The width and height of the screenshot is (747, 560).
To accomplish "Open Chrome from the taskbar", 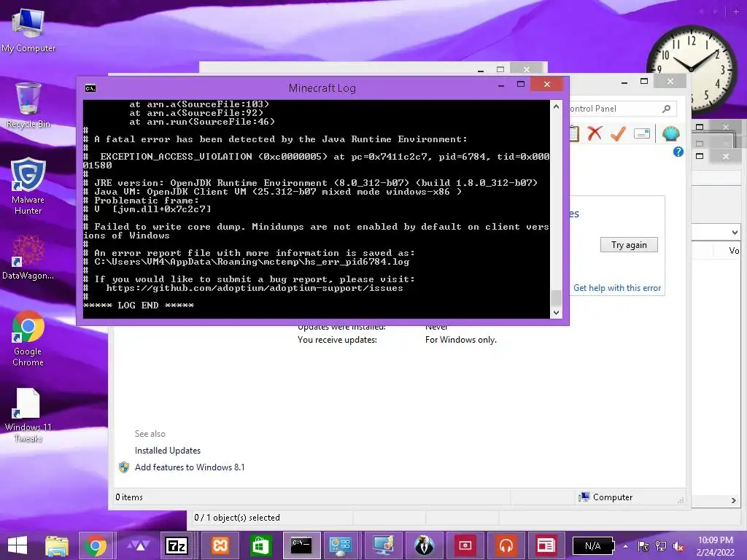I will [96, 545].
